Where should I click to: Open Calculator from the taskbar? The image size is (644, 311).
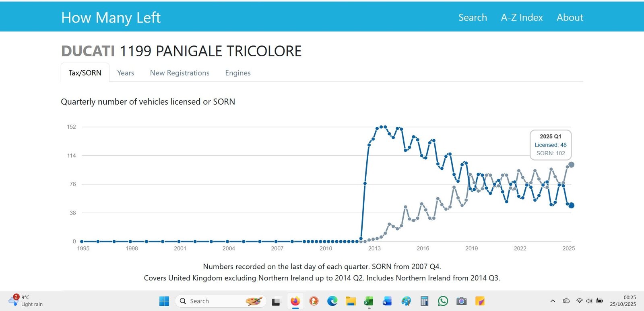pos(424,301)
